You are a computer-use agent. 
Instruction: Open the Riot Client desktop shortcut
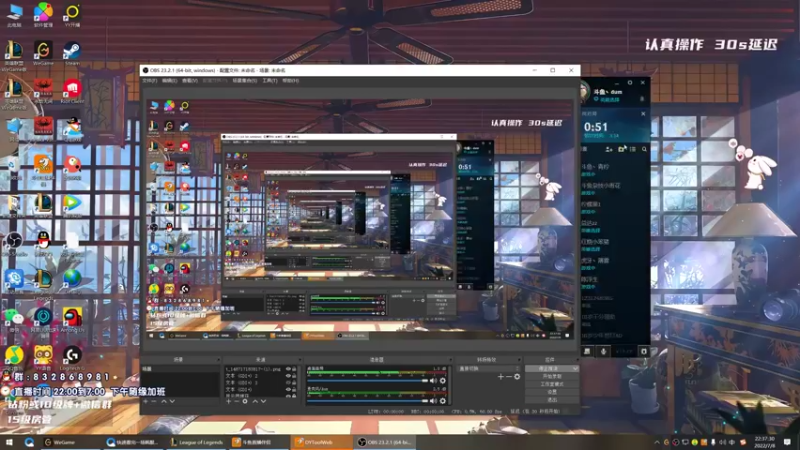[x=72, y=92]
